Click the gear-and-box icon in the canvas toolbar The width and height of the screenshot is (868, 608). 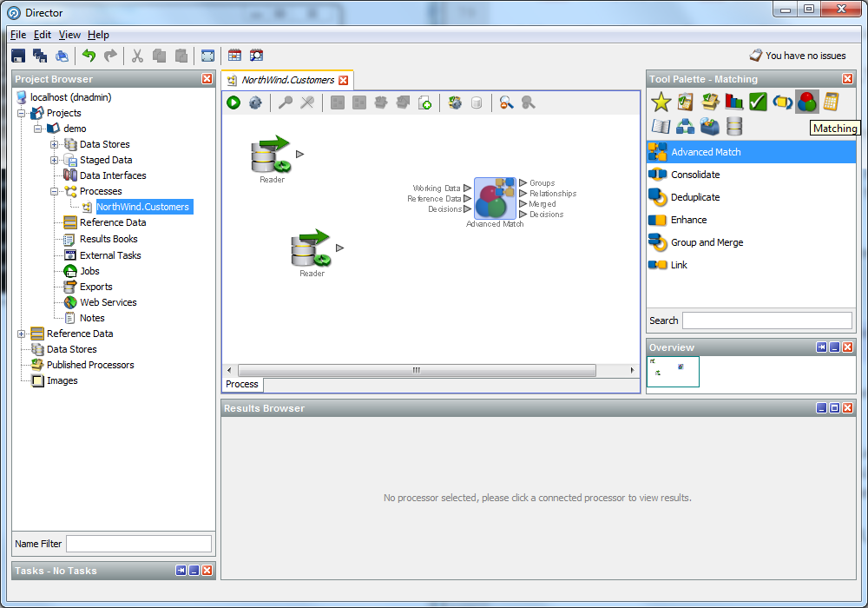pos(455,102)
